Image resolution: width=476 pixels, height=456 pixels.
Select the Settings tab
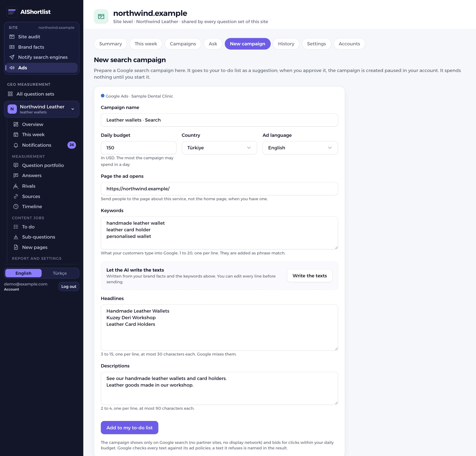coord(316,44)
